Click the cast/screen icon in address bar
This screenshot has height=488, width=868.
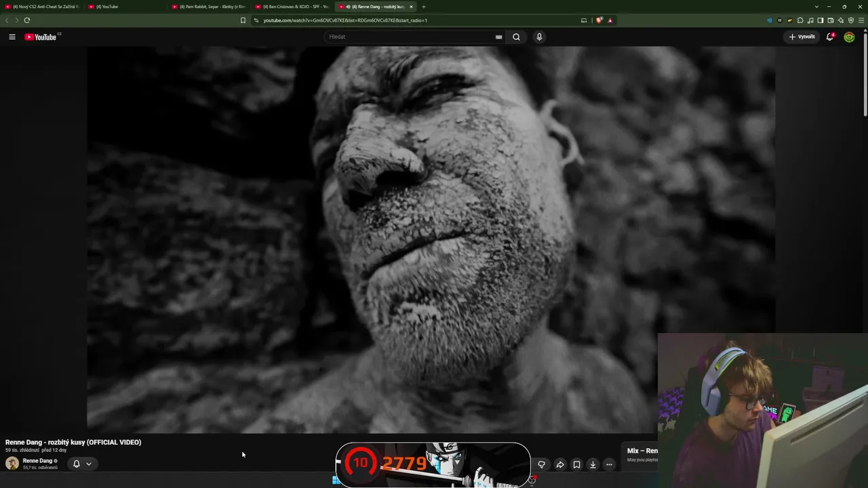[584, 20]
